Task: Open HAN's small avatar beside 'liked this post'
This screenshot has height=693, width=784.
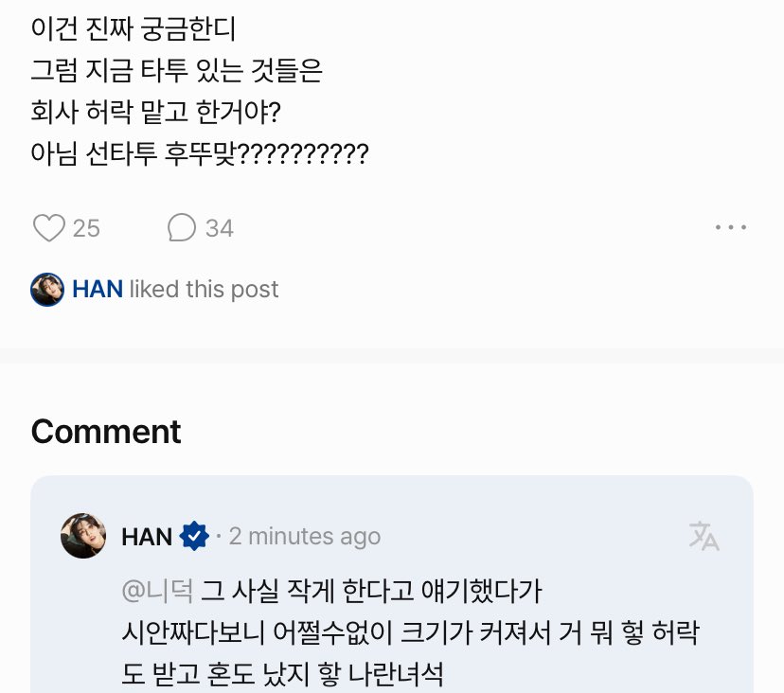Action: [47, 289]
